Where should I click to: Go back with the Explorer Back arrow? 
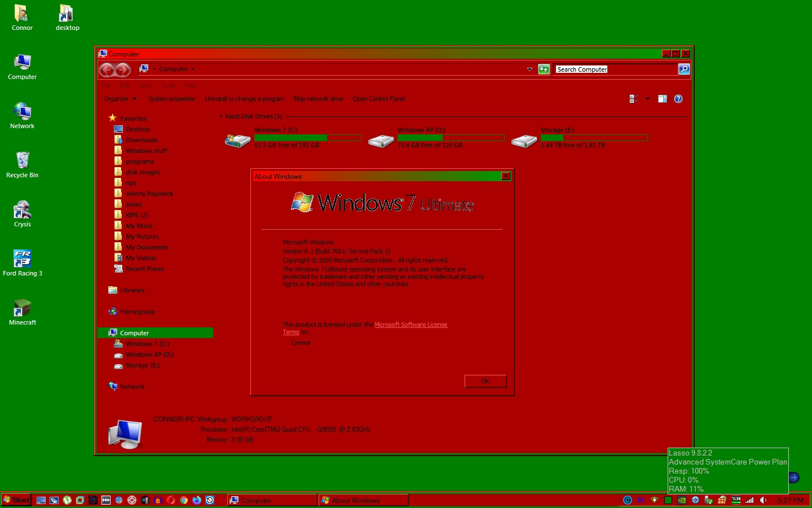(x=107, y=69)
